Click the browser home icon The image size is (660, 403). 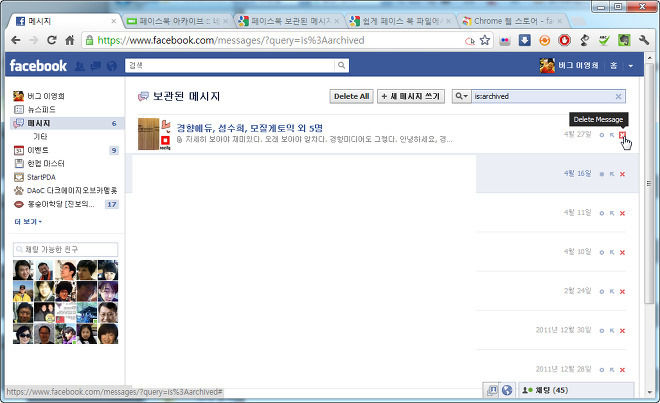[x=70, y=40]
